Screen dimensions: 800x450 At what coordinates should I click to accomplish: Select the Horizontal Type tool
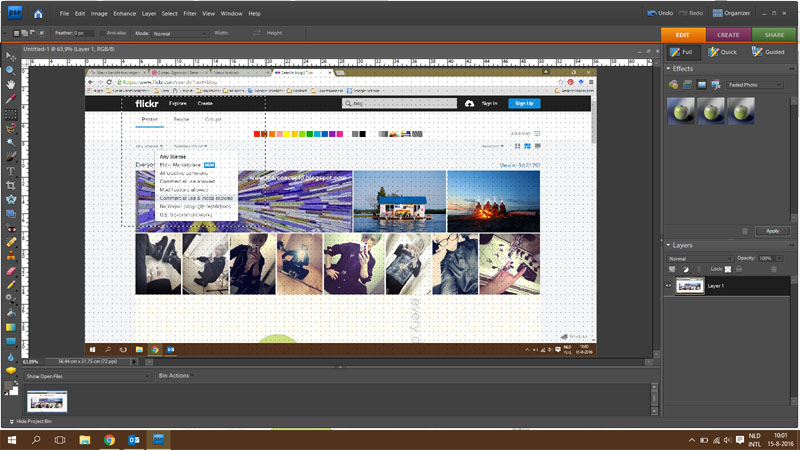[11, 171]
